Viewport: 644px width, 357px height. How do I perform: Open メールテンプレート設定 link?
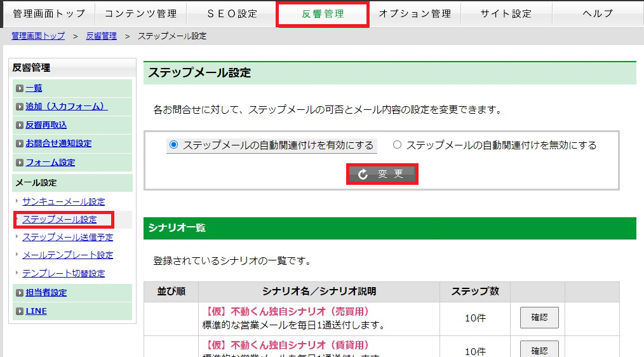tap(68, 255)
